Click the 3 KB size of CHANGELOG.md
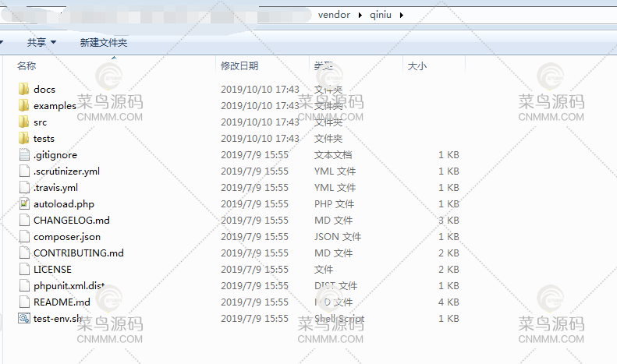Screen dimensions: 617x364 (x=449, y=220)
